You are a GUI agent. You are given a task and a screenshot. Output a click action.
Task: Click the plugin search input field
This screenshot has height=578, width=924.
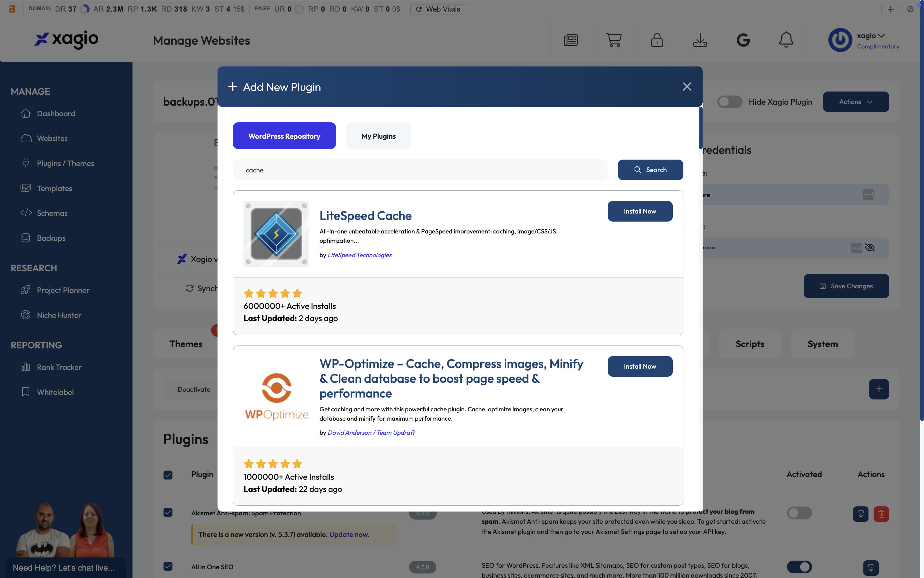click(x=420, y=170)
